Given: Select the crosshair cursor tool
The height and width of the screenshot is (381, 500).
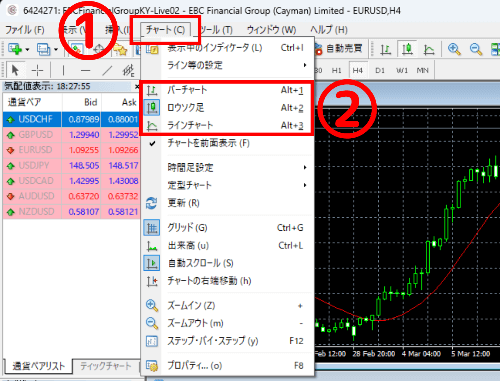Looking at the screenshot, I should pos(37,70).
